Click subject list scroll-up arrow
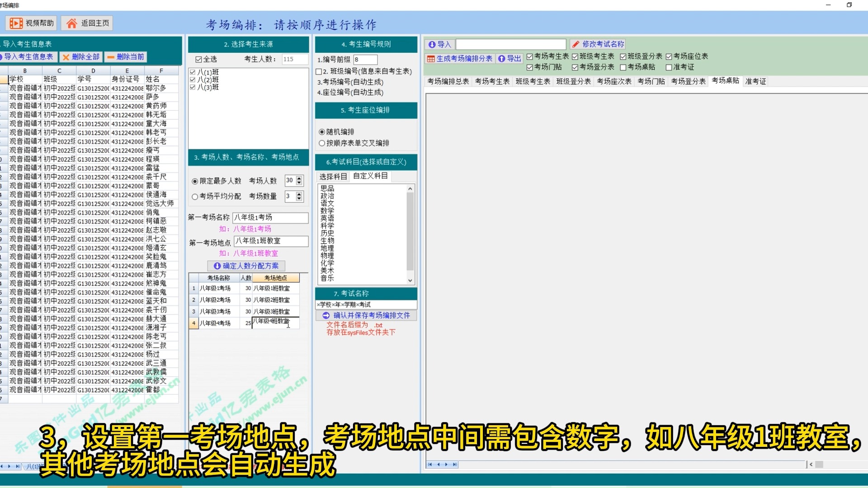The height and width of the screenshot is (488, 868). pyautogui.click(x=410, y=188)
